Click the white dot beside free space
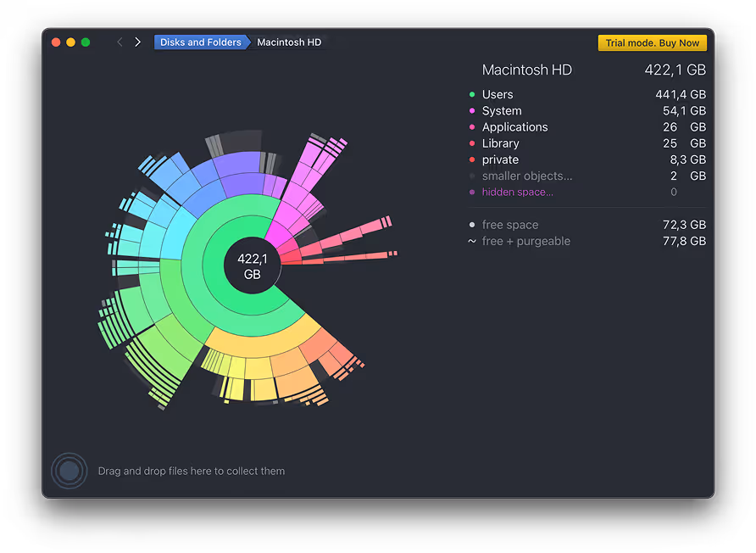This screenshot has width=756, height=553. coord(472,225)
